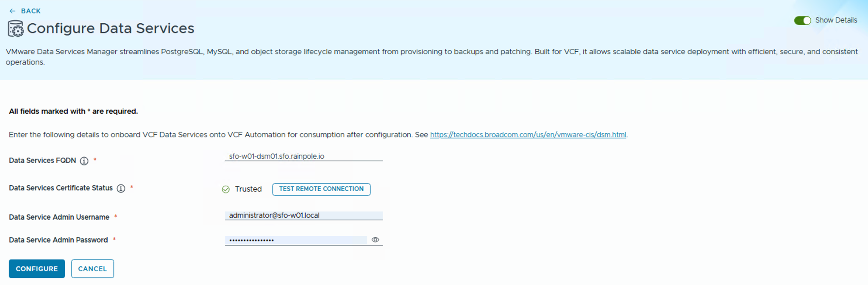Go back using the BACK link
The width and height of the screenshot is (868, 285).
[31, 11]
